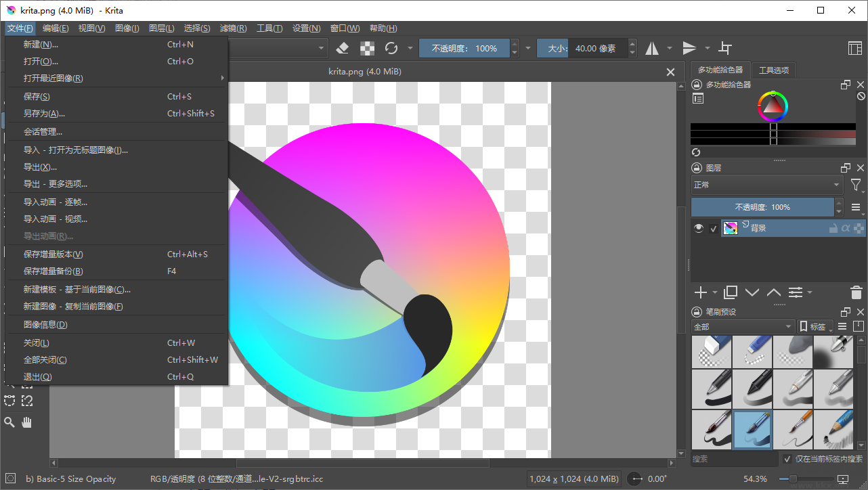Open the 正常 blending mode dropdown
This screenshot has width=868, height=490.
click(x=766, y=185)
